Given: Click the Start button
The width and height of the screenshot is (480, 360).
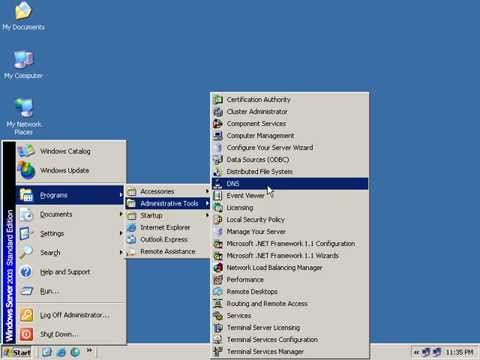Looking at the screenshot, I should click(17, 352).
